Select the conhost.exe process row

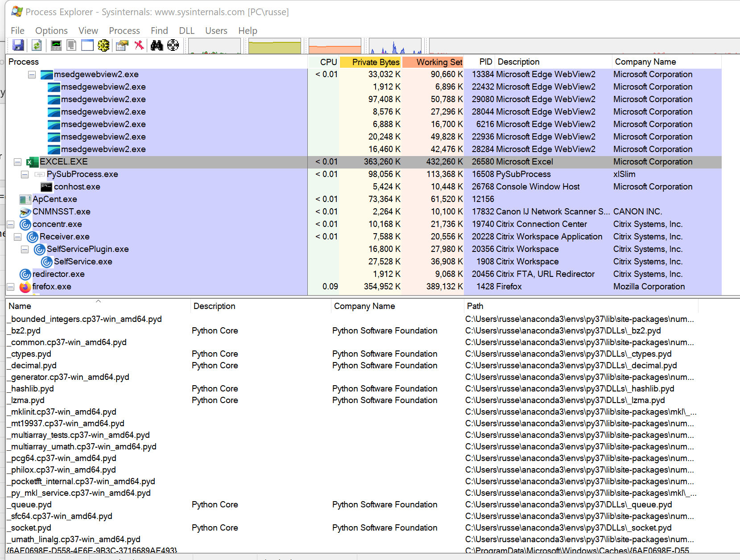pyautogui.click(x=364, y=187)
